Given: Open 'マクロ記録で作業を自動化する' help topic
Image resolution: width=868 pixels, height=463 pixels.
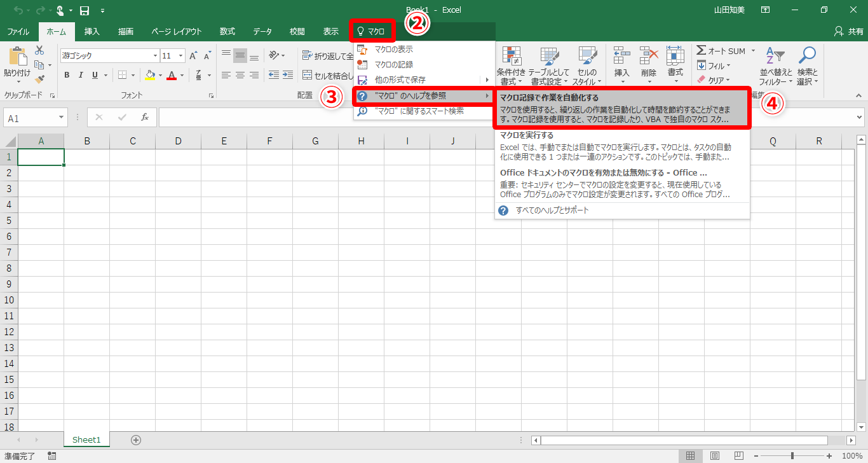Looking at the screenshot, I should (x=622, y=108).
